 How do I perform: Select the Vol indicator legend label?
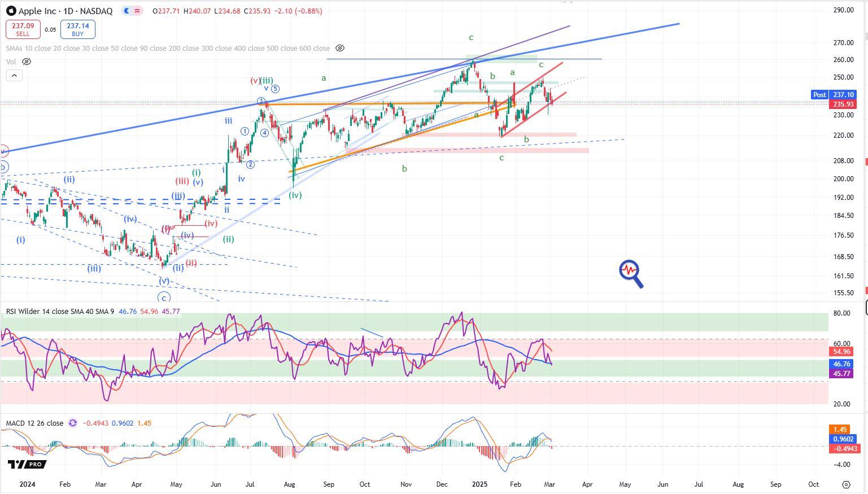11,62
